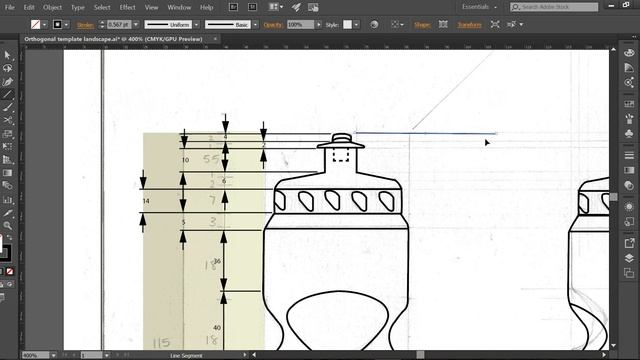Open Brushes panel icon in right dock

click(629, 119)
